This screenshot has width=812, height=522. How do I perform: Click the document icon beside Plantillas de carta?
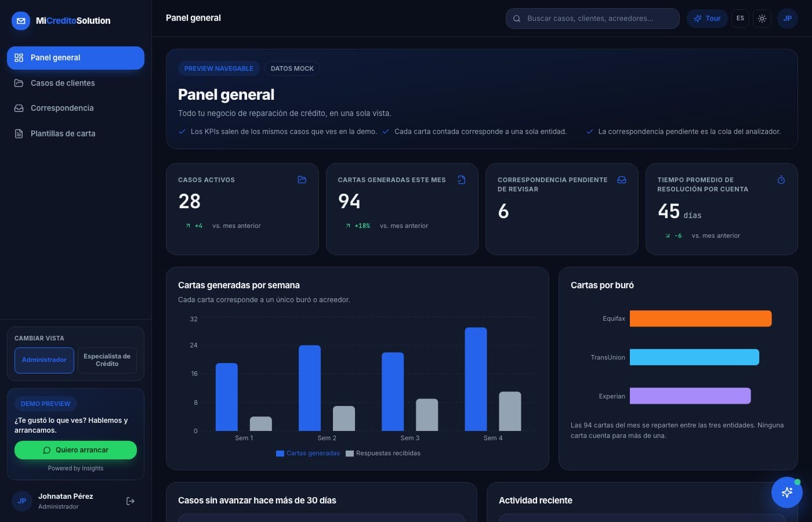click(x=19, y=133)
